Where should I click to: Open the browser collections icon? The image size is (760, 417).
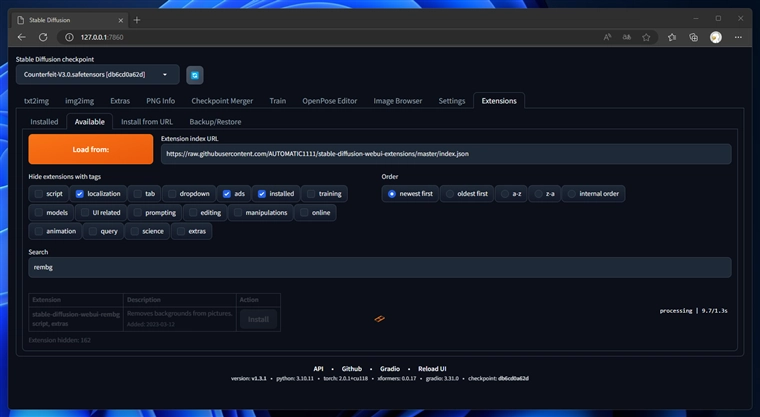(694, 37)
